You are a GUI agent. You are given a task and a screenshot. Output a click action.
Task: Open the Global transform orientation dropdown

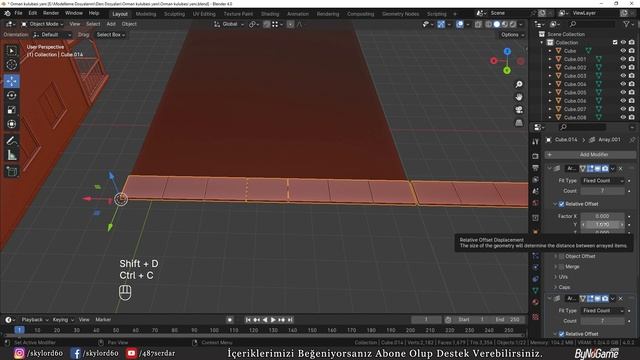point(229,24)
